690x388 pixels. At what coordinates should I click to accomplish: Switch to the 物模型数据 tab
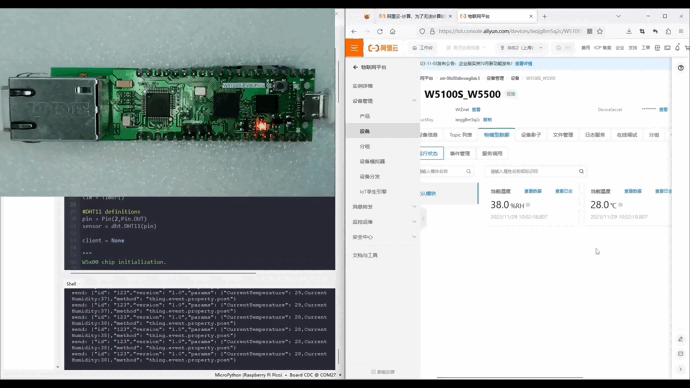(496, 135)
